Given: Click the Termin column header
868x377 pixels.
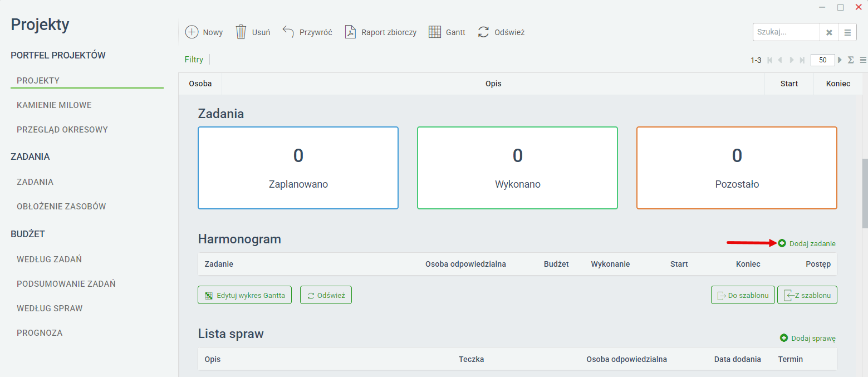Looking at the screenshot, I should [x=790, y=359].
